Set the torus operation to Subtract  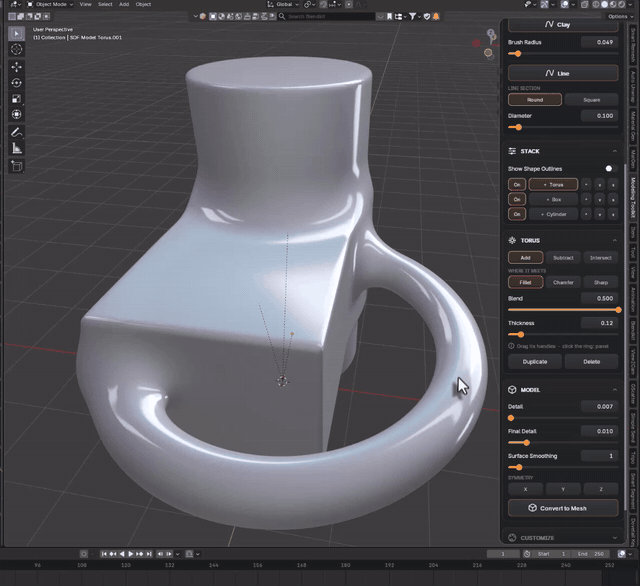563,257
